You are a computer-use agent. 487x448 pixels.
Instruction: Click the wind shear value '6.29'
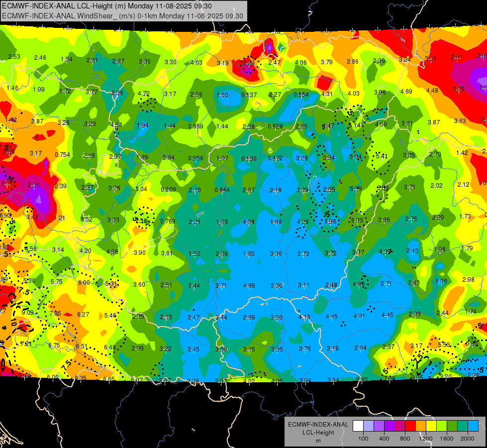click(248, 63)
